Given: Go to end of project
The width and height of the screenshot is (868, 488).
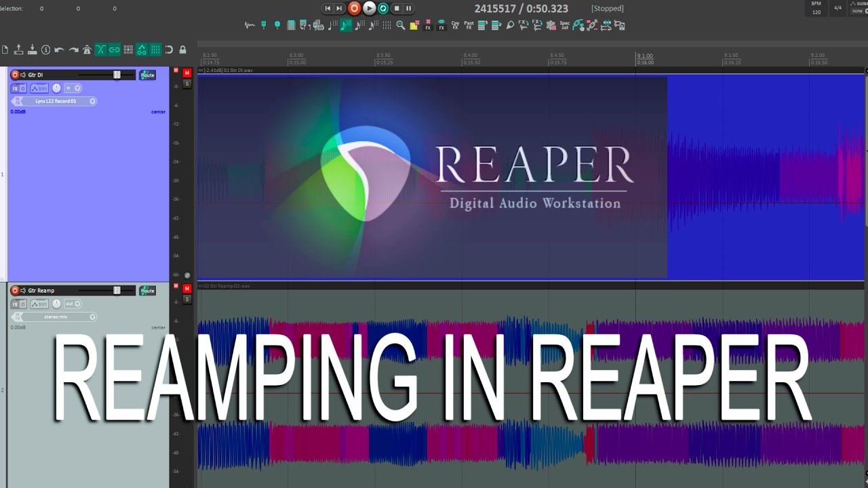Looking at the screenshot, I should click(x=340, y=8).
